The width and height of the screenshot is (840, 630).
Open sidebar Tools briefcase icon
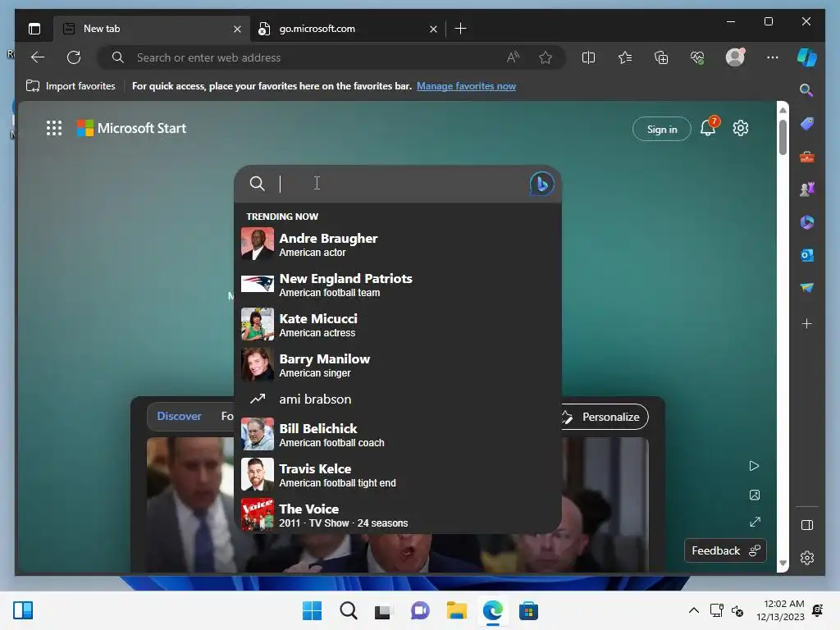point(807,157)
